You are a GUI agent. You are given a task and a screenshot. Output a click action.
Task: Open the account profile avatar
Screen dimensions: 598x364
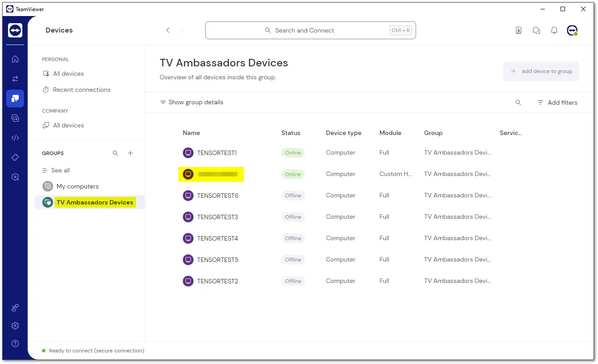[572, 30]
